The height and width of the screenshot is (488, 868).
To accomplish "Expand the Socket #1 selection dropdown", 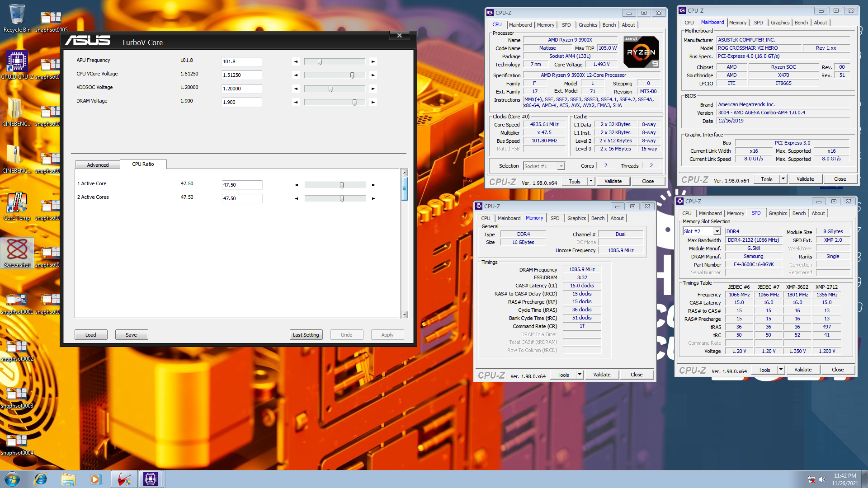I will click(561, 166).
